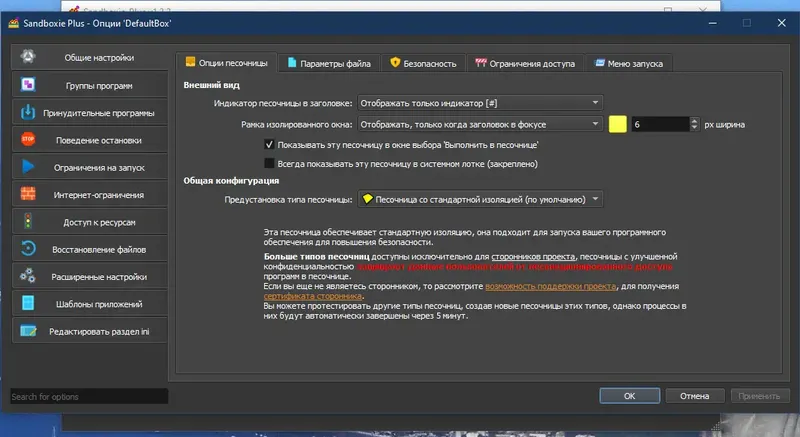The image size is (800, 437).
Task: Close the options dialog window
Action: click(781, 23)
